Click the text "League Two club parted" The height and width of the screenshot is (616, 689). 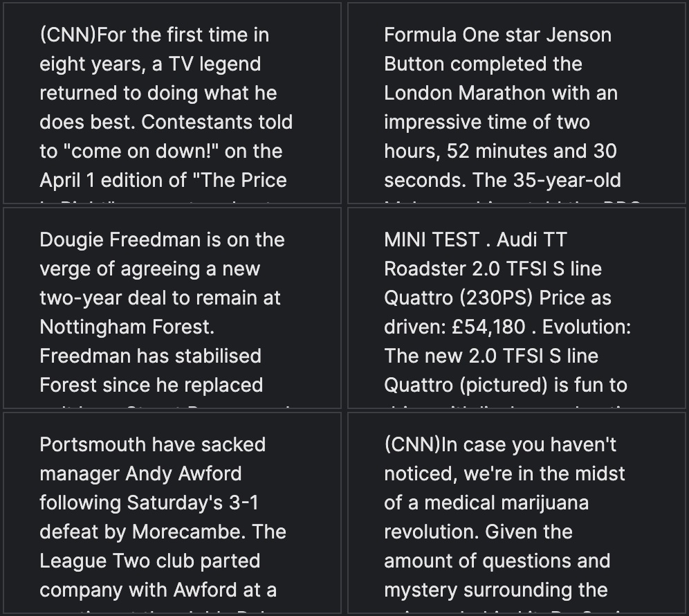150,561
